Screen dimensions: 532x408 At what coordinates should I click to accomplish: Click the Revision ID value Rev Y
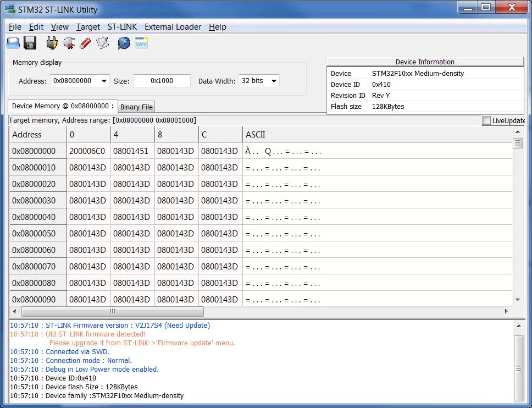[381, 95]
